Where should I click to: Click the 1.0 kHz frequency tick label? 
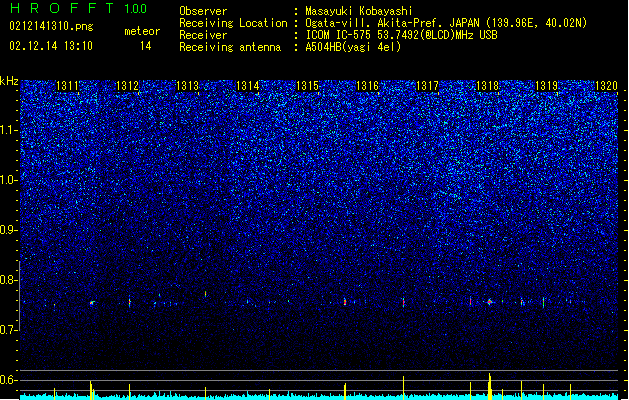[x=9, y=180]
